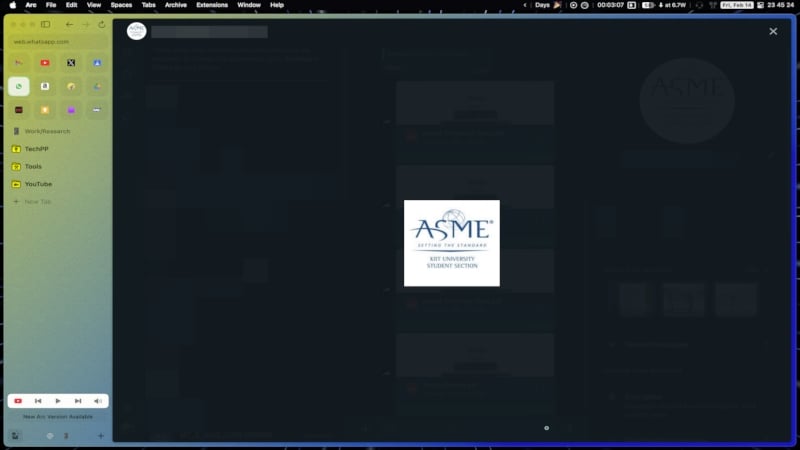The image size is (800, 450).
Task: Open the yellow round pinned tab
Action: (71, 86)
